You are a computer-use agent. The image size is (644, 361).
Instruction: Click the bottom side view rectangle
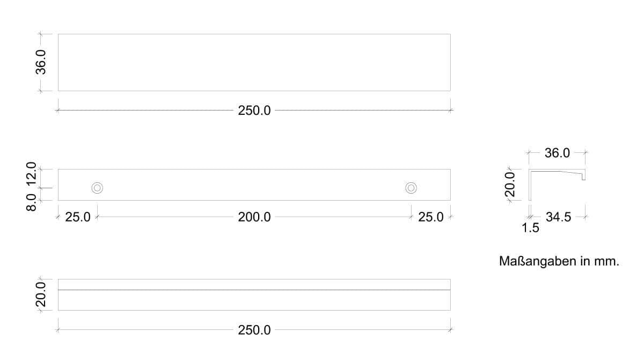tap(254, 294)
